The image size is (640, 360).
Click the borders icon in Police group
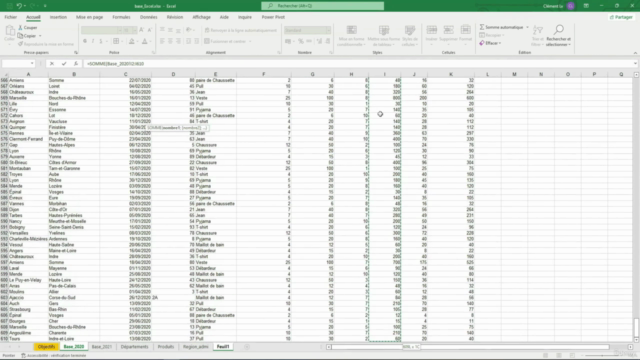click(x=116, y=41)
